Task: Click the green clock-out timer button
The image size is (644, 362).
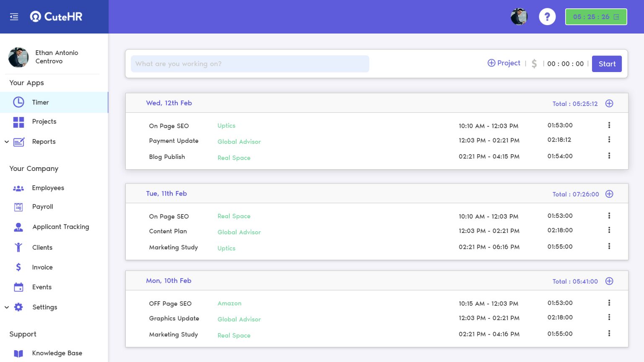Action: [x=596, y=17]
